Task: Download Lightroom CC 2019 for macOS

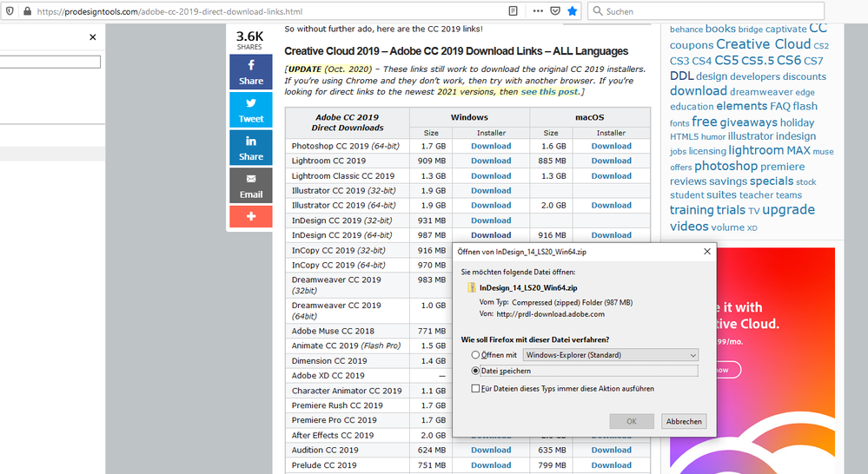Action: click(x=611, y=161)
